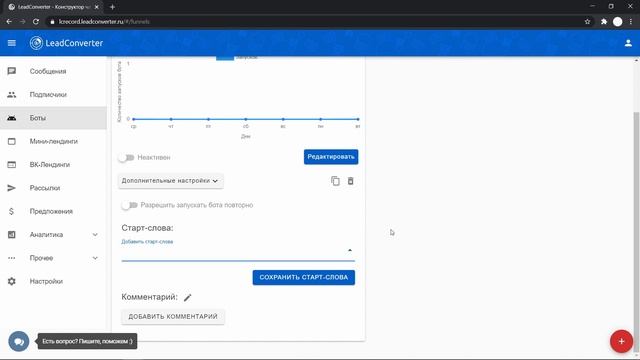Bookmark page with the star icon
Screen dimensions: 640x360
click(x=587, y=22)
